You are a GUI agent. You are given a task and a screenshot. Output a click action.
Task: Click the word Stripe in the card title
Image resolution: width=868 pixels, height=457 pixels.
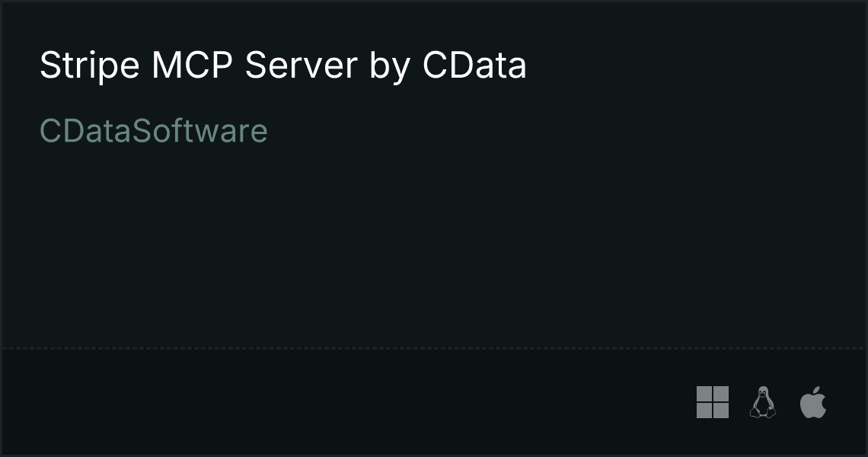pyautogui.click(x=90, y=66)
